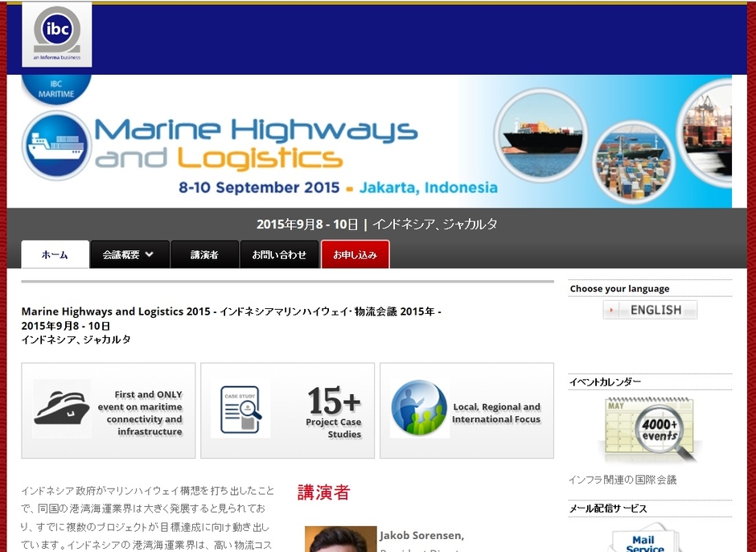Expand the 会議概要 dropdown arrow
This screenshot has height=552, width=756.
point(149,254)
